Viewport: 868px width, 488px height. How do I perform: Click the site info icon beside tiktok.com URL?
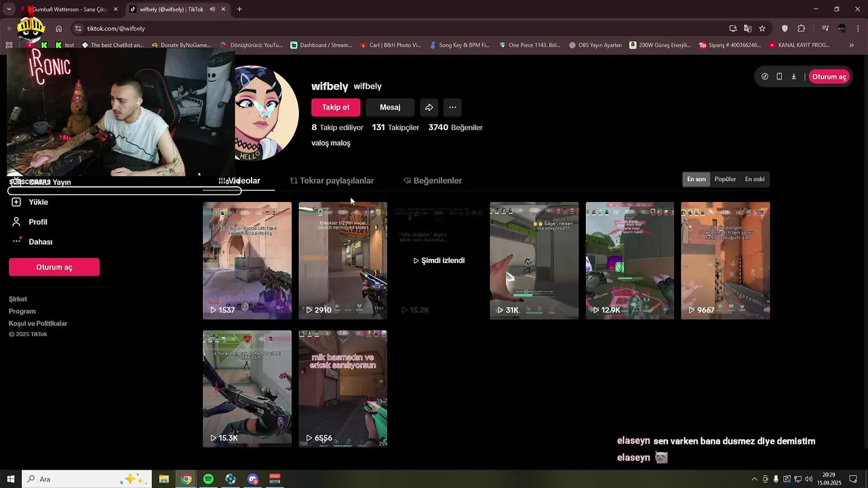78,28
